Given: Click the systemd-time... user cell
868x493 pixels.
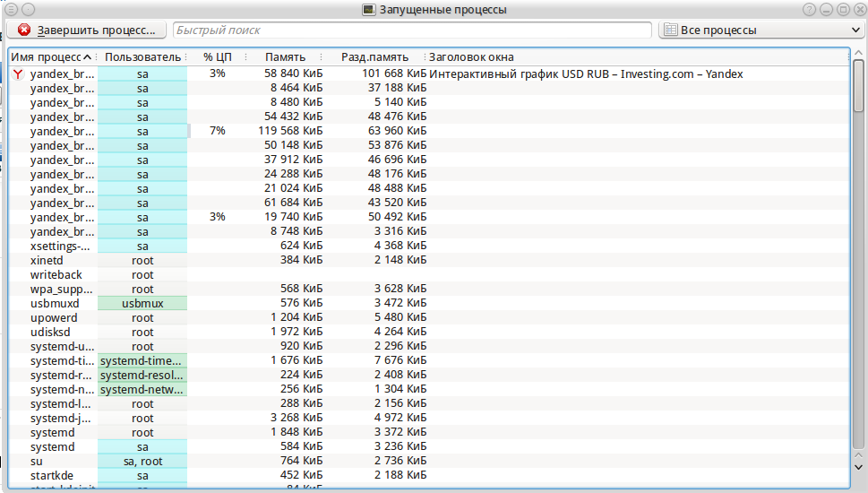Looking at the screenshot, I should (x=142, y=361).
